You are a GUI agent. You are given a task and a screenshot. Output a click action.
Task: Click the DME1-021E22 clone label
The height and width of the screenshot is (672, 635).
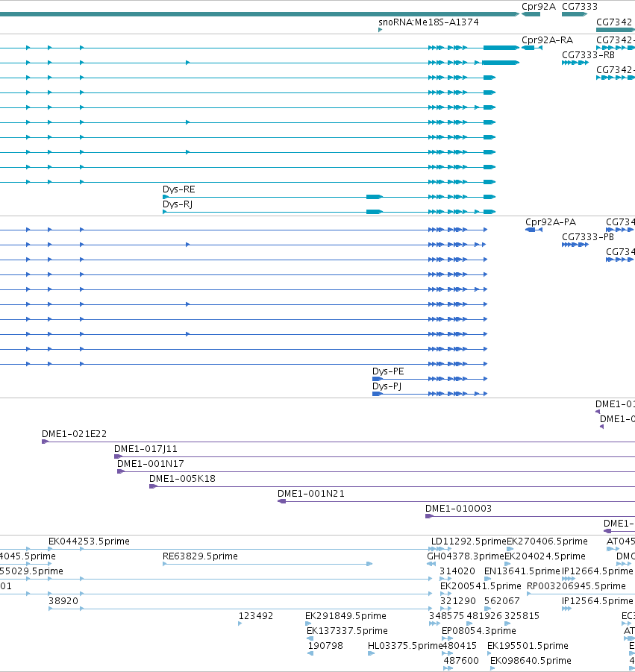(x=74, y=434)
